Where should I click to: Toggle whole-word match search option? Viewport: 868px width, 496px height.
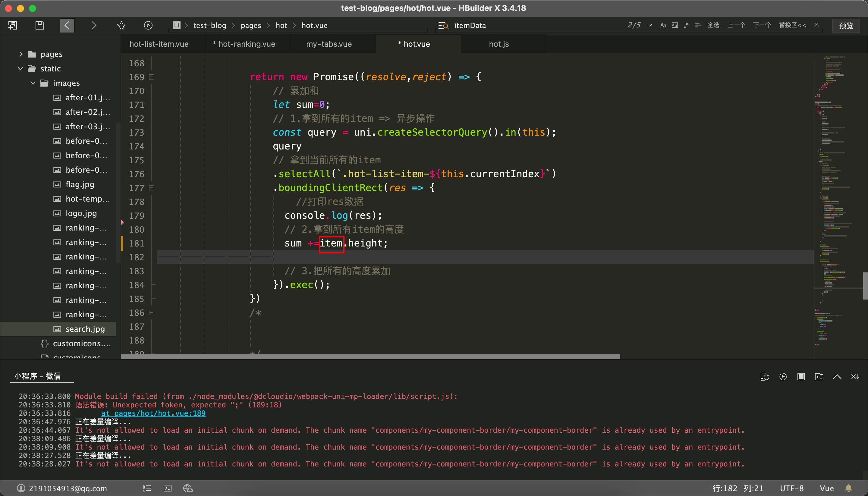675,25
